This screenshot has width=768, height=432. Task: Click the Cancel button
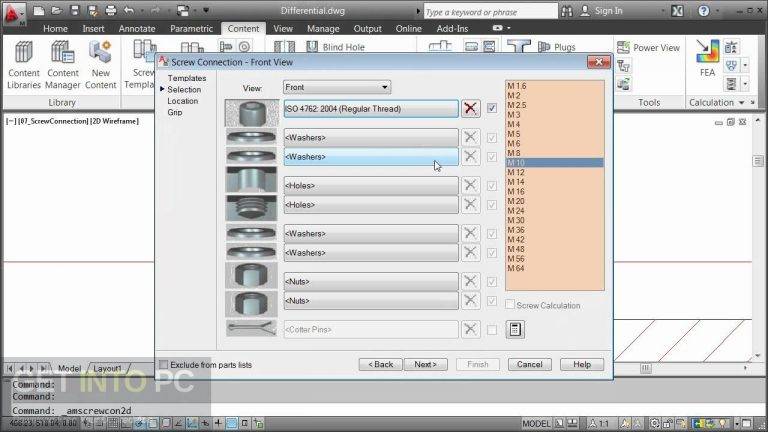[529, 364]
